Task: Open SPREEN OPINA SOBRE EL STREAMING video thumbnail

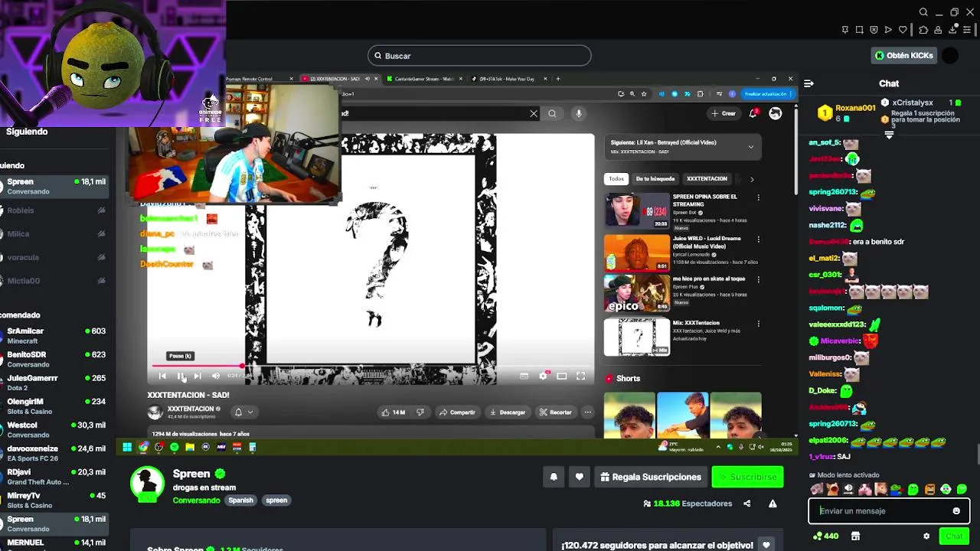Action: [637, 210]
